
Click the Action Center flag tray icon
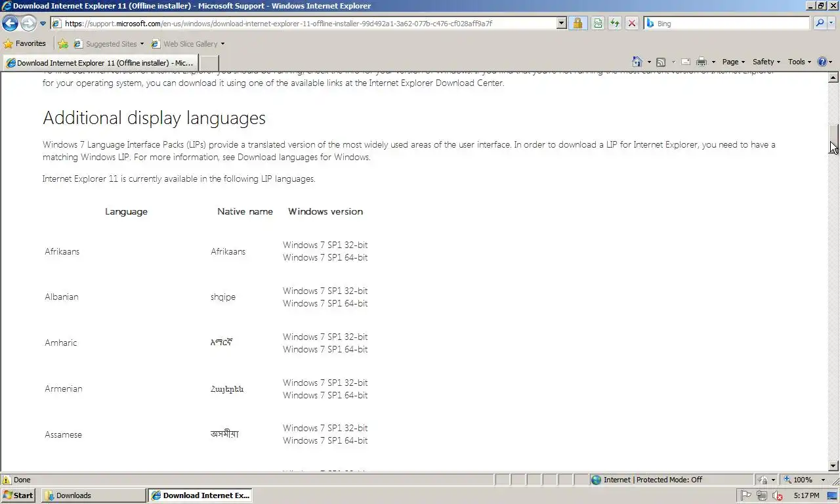pos(746,495)
